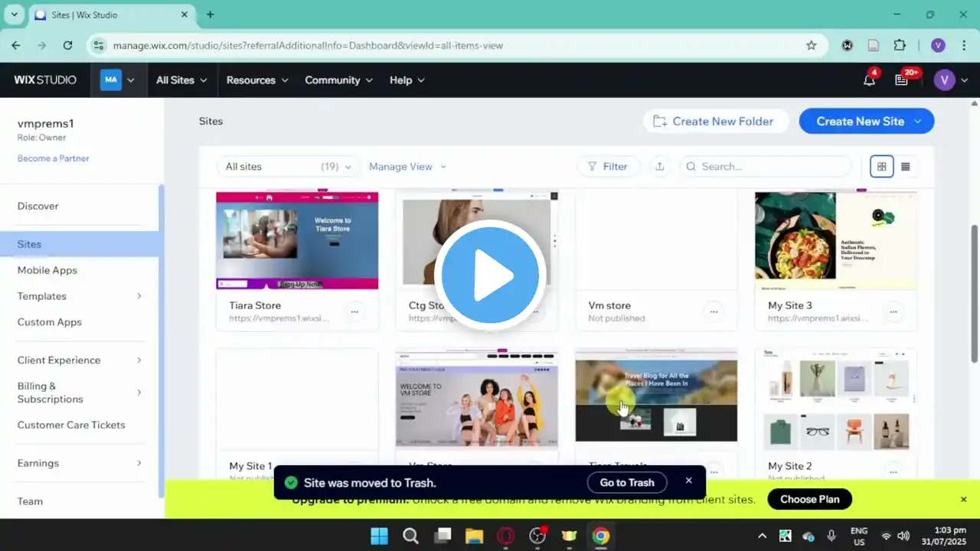Click Create New Folder button
The width and height of the screenshot is (980, 551).
click(x=714, y=121)
